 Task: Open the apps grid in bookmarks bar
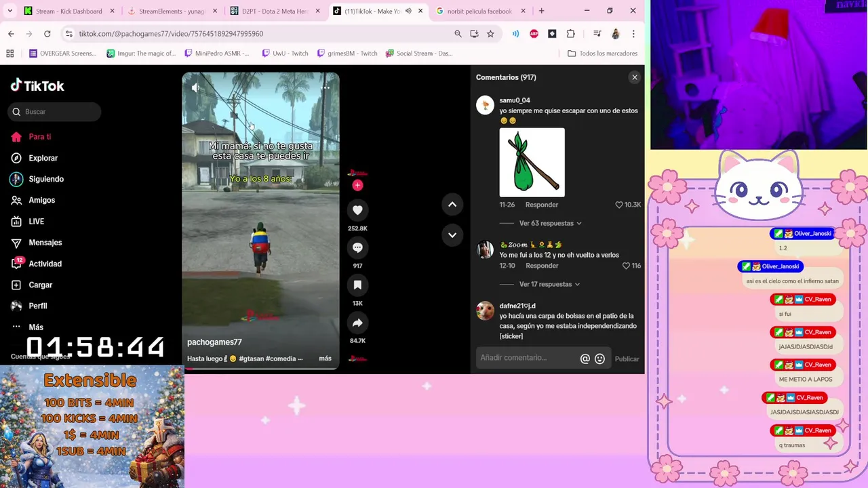[x=9, y=54]
